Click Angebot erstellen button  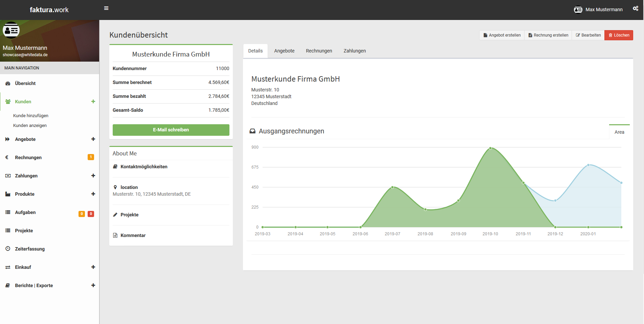[x=502, y=35]
